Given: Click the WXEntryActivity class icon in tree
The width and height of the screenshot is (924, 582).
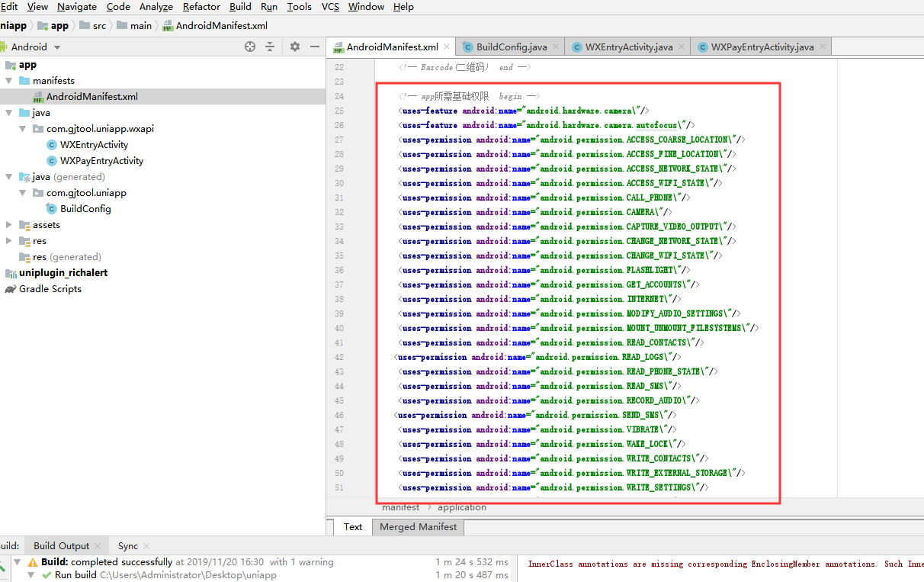Looking at the screenshot, I should coord(51,145).
